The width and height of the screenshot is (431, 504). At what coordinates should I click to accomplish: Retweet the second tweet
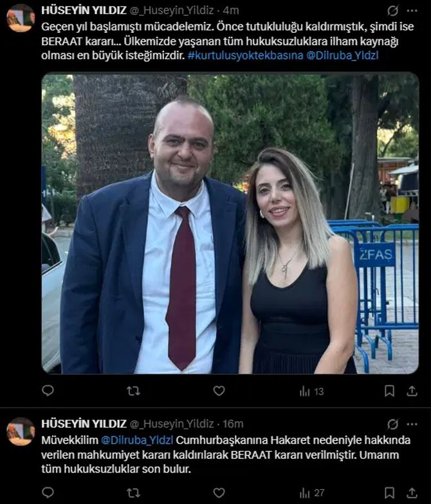133,493
